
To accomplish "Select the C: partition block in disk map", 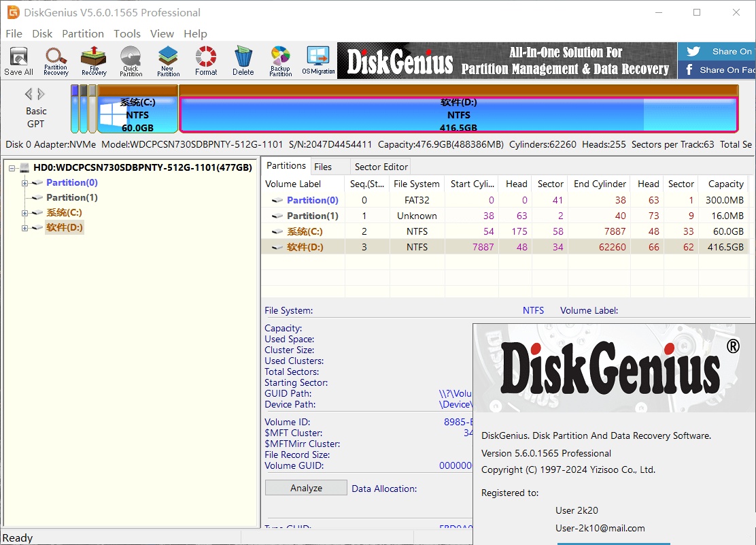I will [x=137, y=109].
